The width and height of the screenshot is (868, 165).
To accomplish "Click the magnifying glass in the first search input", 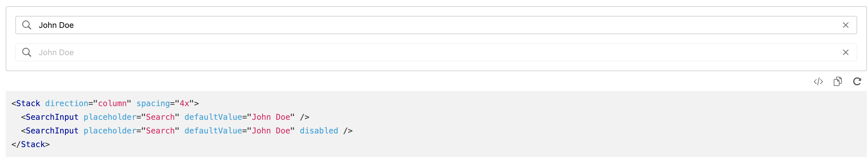I will [x=27, y=25].
